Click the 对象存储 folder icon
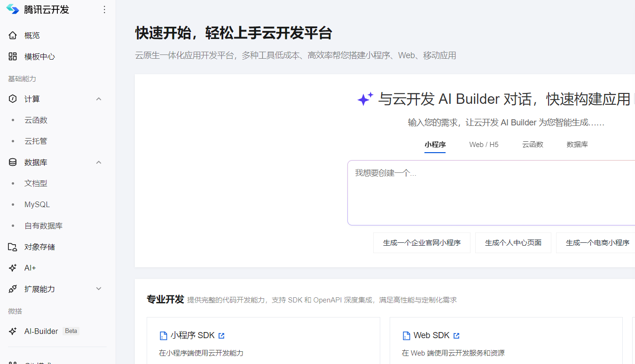635x364 pixels. pos(13,247)
